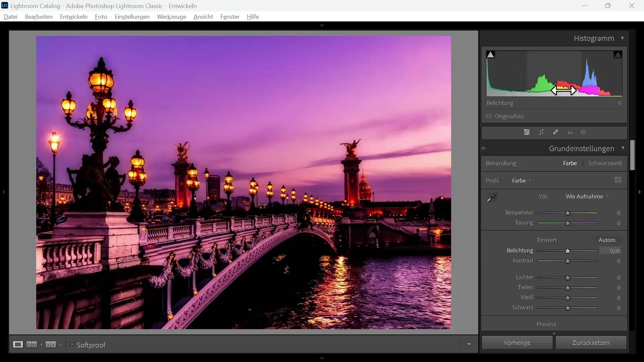Click the Kontrast slider handle
Image resolution: width=644 pixels, height=362 pixels.
tap(568, 261)
